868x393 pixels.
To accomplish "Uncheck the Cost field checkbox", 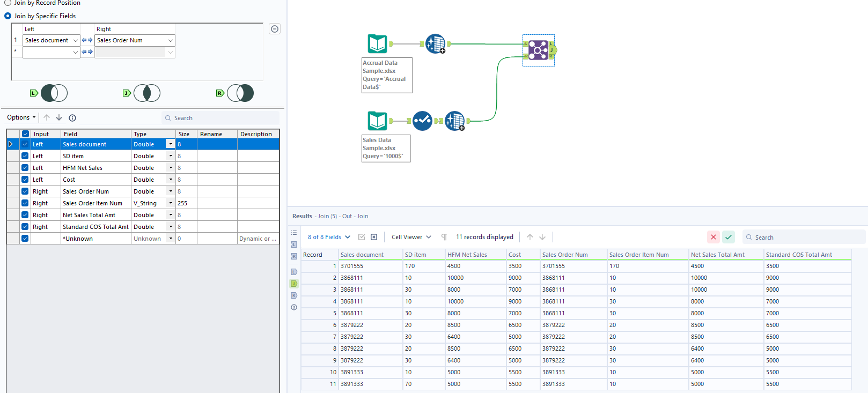I will (x=25, y=180).
